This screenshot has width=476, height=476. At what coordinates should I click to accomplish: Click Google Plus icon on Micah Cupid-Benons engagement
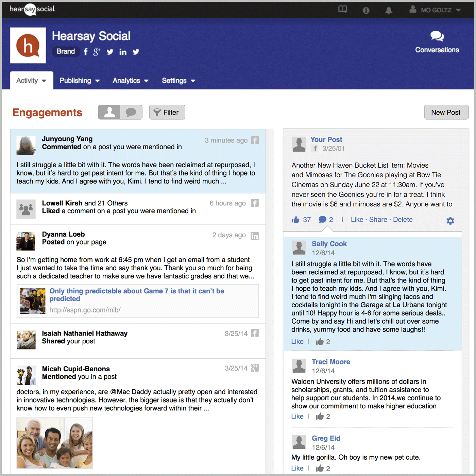coord(255,368)
